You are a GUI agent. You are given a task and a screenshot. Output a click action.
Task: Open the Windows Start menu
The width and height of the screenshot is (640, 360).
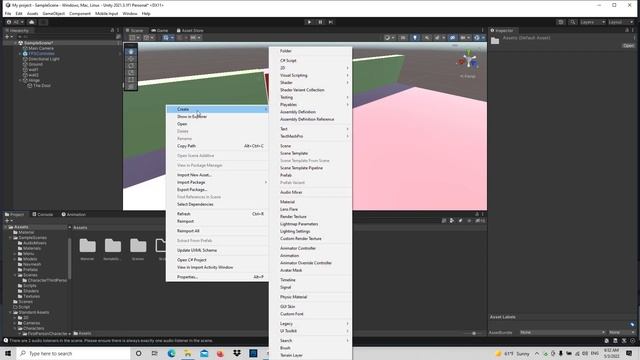coord(8,353)
